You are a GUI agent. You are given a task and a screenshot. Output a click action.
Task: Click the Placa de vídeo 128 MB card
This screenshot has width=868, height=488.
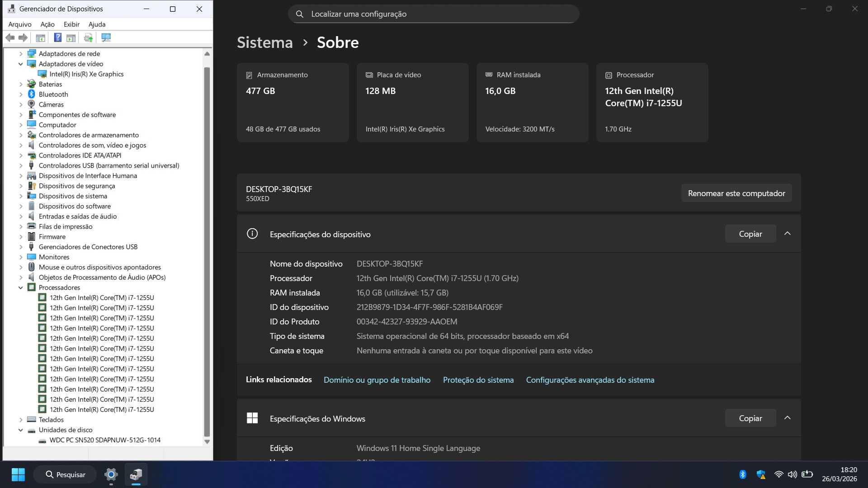click(x=413, y=103)
